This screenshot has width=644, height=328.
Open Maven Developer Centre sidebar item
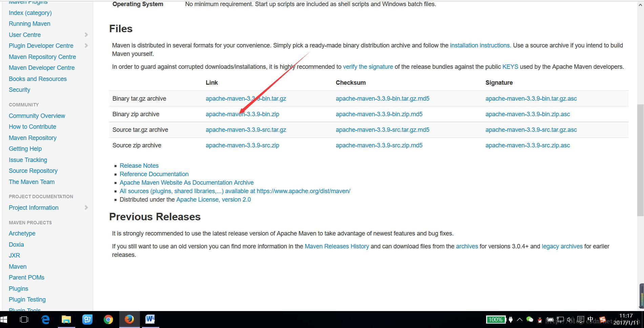pos(42,68)
